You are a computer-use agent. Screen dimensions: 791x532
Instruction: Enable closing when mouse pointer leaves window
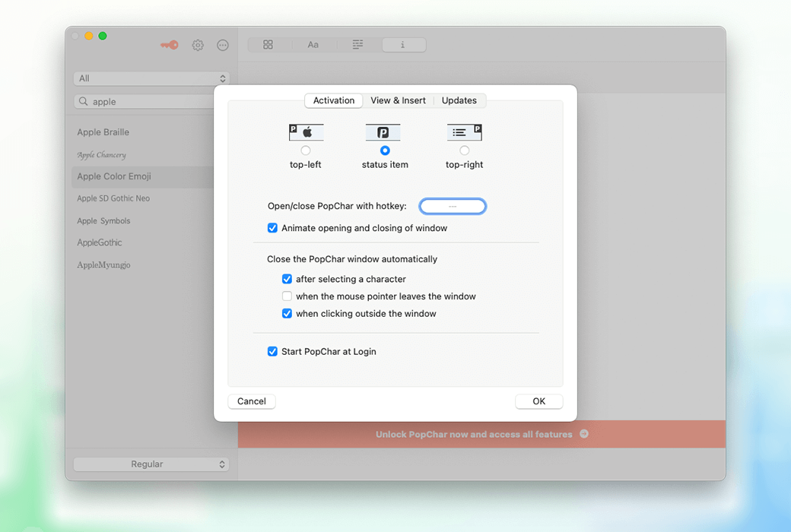click(x=287, y=296)
